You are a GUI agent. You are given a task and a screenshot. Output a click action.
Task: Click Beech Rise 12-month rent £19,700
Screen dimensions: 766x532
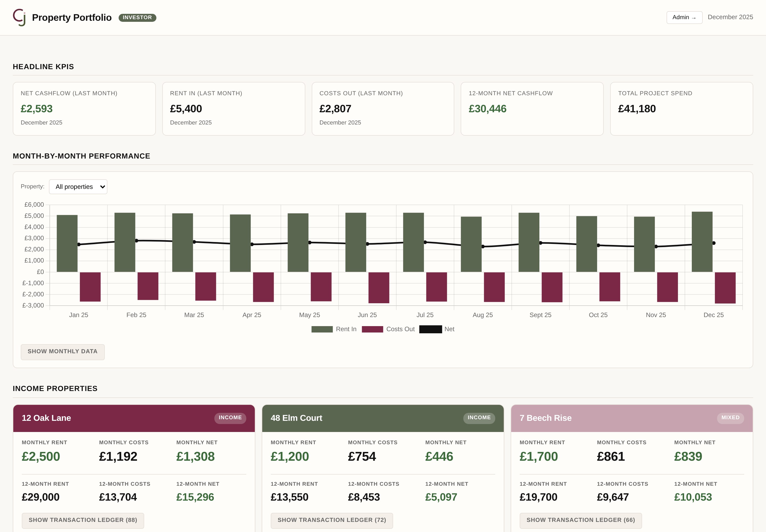538,497
